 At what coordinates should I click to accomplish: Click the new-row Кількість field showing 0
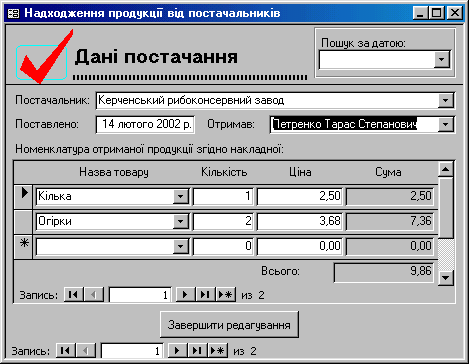coord(223,246)
